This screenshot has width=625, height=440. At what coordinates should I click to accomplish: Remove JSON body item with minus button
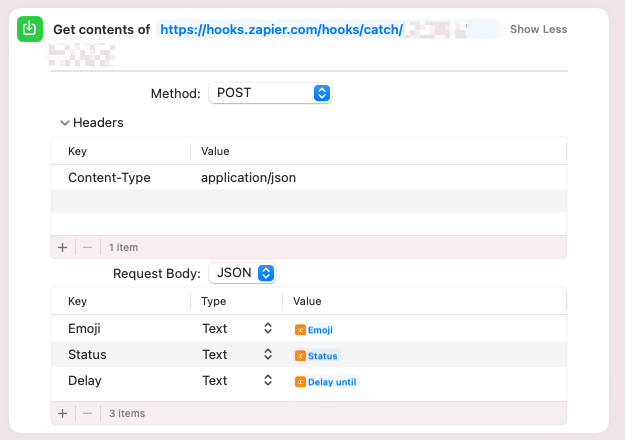coord(88,414)
